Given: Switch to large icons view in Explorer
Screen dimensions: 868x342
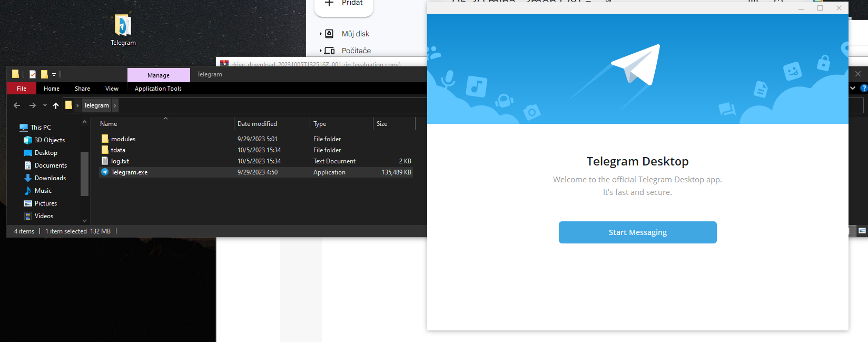Looking at the screenshot, I should (862, 231).
